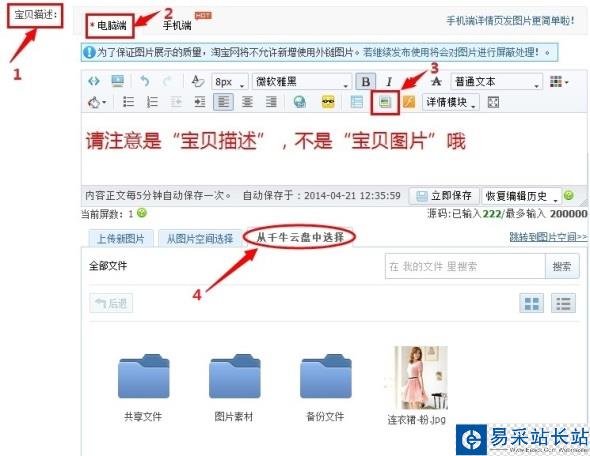Viewport: 590px width, 456px height.
Task: Click the 手机端详情页发图片更简单啦 link
Action: (511, 21)
